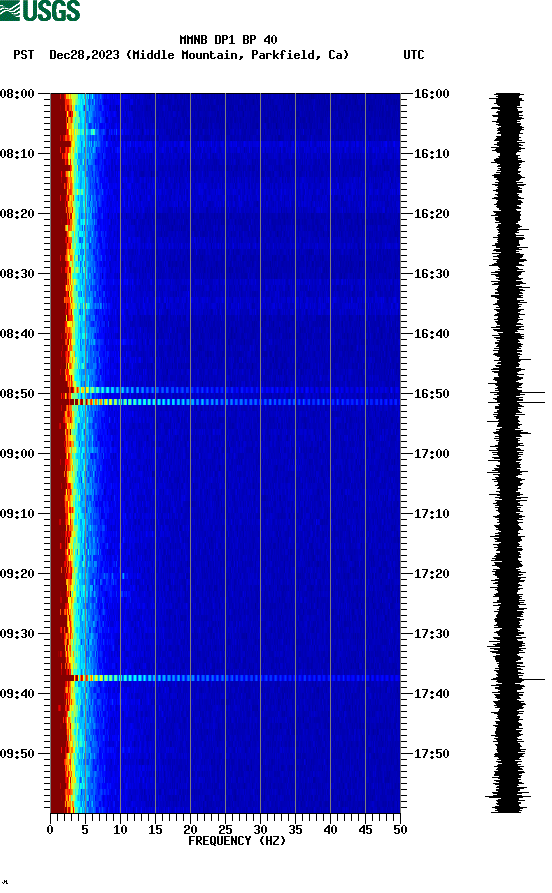This screenshot has height=893, width=552.
Task: Click the 09:20 PST time label
Action: point(17,574)
